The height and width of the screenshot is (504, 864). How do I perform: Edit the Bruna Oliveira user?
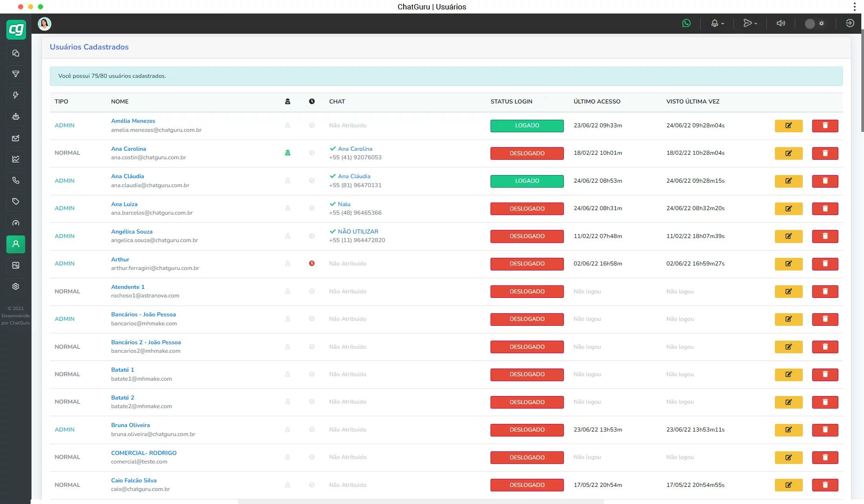788,430
